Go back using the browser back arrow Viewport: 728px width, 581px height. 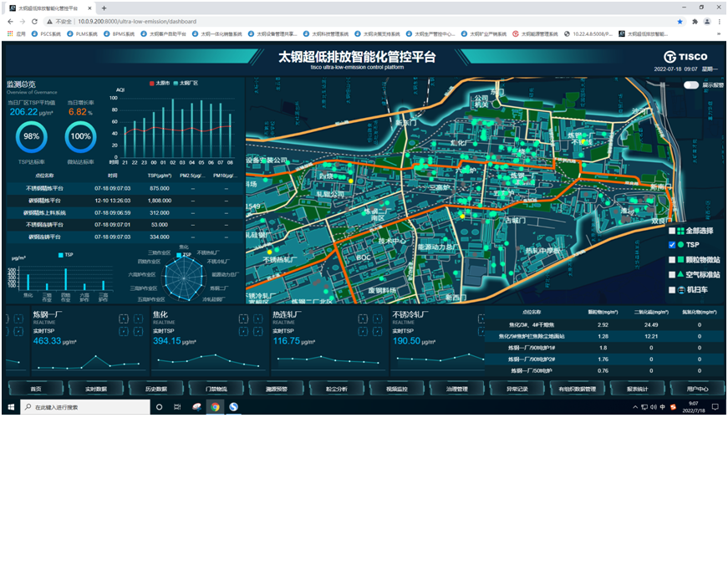click(x=10, y=22)
